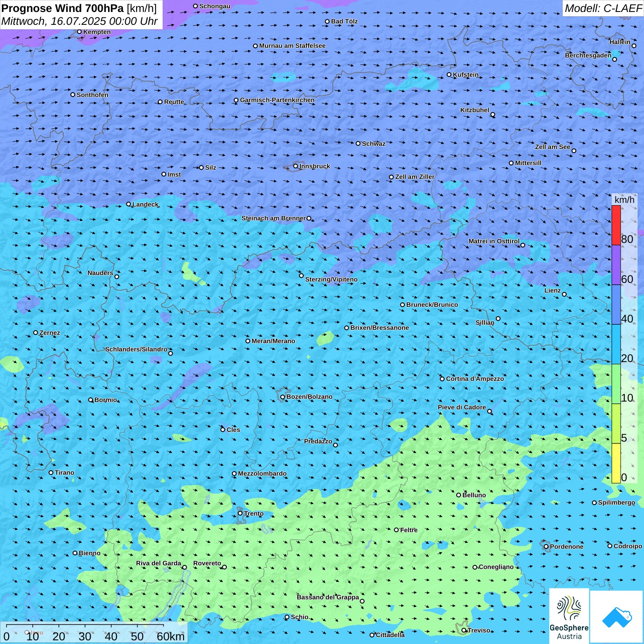
Task: Click the 'Bassano del Grappa' label
Action: (x=328, y=597)
